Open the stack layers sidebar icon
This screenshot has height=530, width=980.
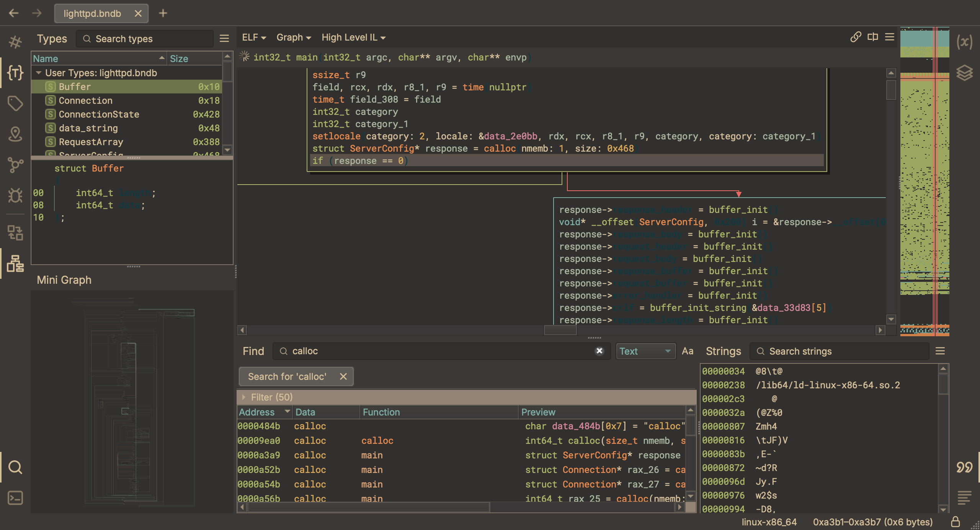click(x=964, y=72)
